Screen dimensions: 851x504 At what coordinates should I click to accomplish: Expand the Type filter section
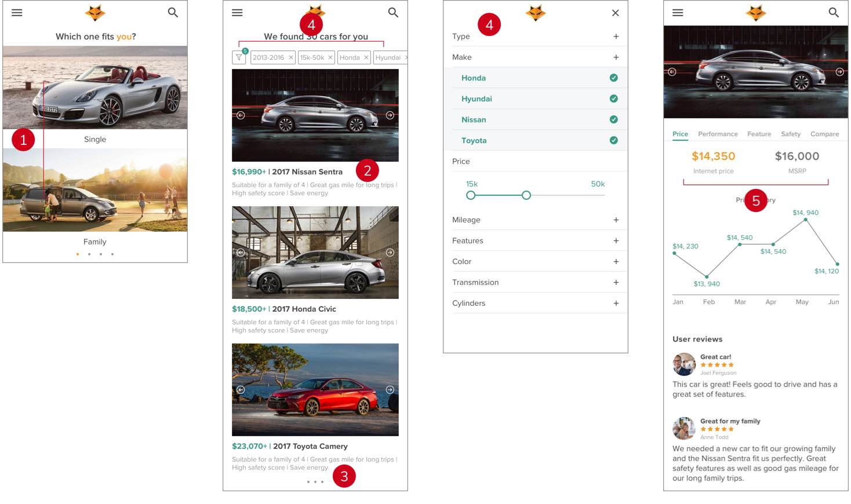(616, 36)
